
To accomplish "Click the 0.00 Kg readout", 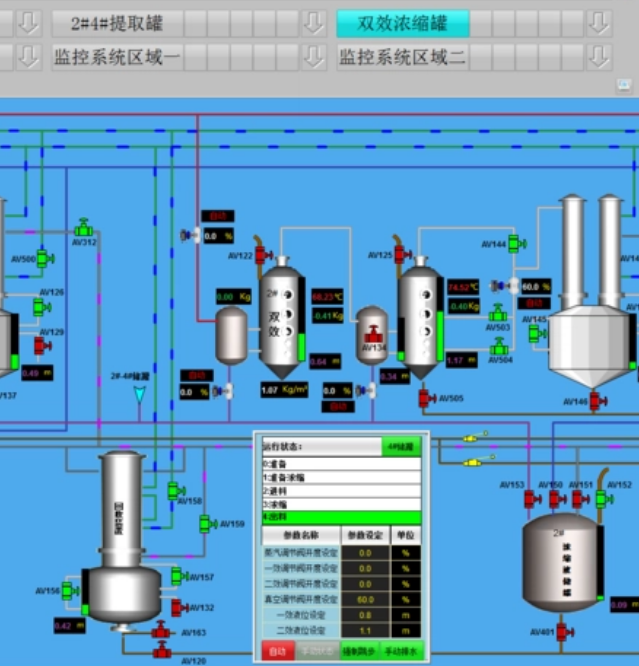I will 233,297.
